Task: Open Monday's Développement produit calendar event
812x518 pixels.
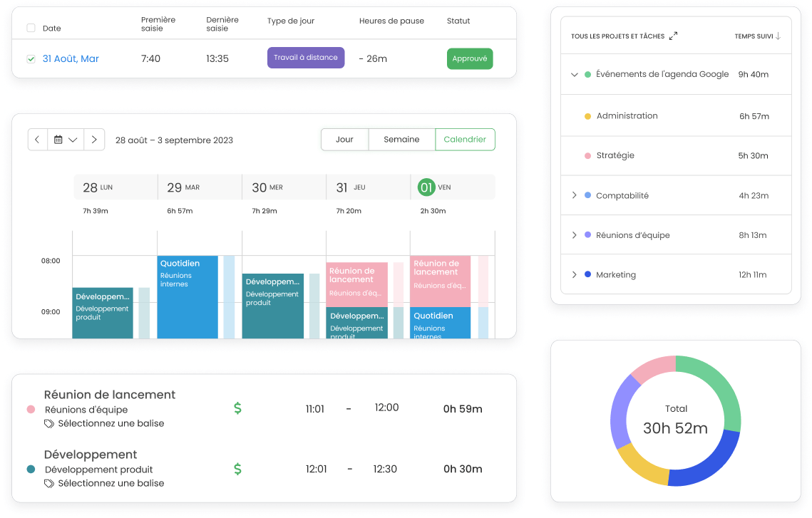Action: 103,313
